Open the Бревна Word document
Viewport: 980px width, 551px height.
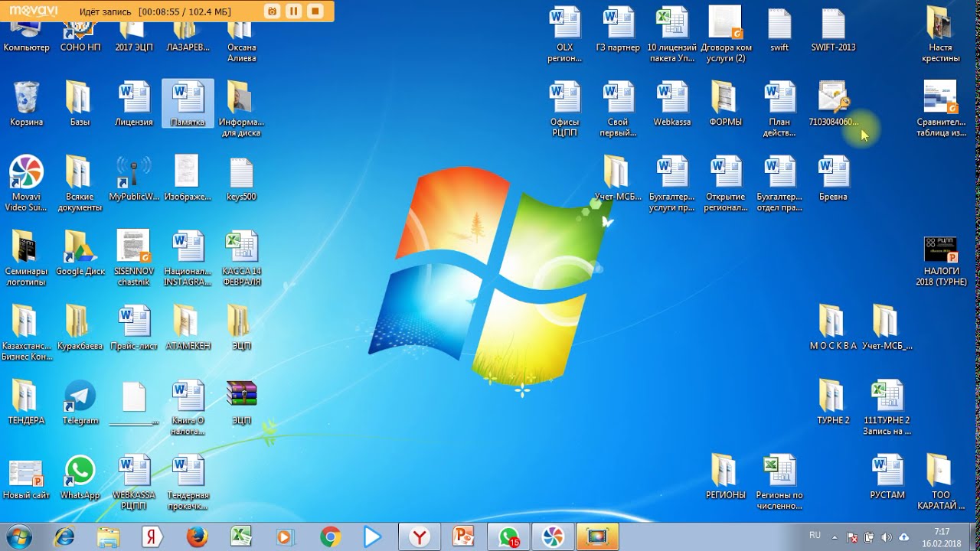tap(833, 178)
